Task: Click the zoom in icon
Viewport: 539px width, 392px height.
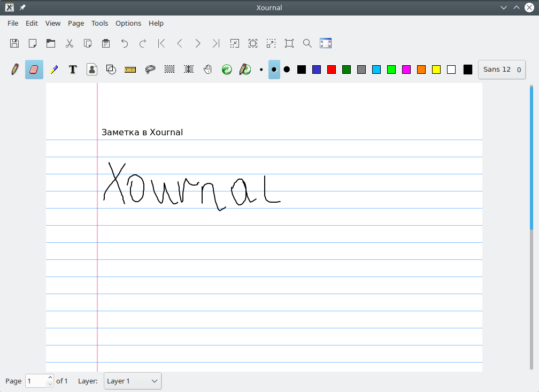Action: [x=271, y=43]
